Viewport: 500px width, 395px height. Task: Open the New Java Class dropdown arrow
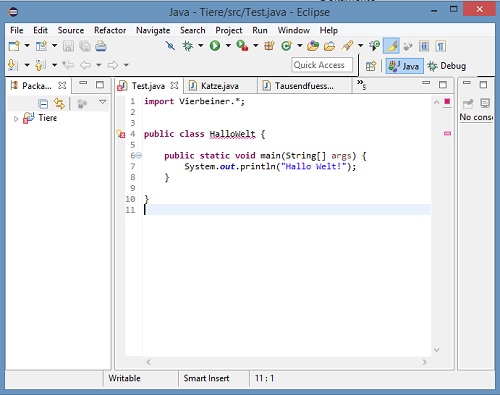300,45
